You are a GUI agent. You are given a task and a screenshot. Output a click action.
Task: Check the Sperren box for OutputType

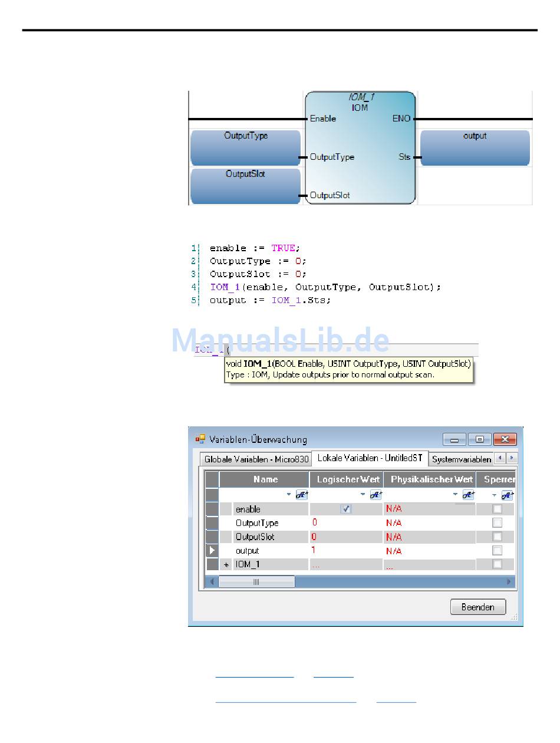[x=498, y=523]
